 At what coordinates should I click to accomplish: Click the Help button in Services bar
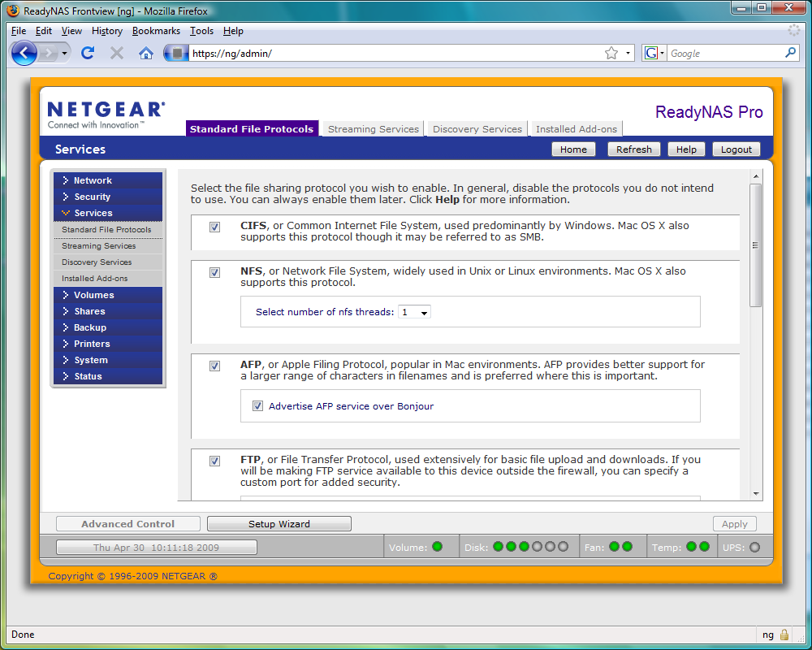[686, 149]
